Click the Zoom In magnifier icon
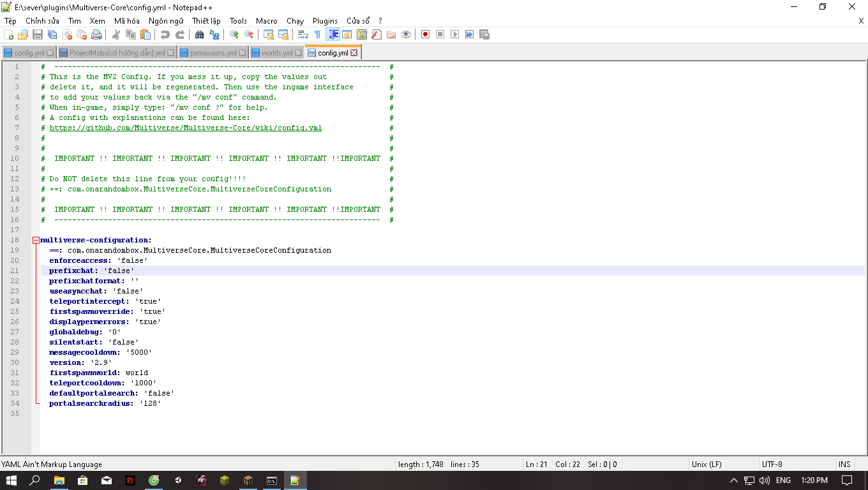Image resolution: width=868 pixels, height=490 pixels. pyautogui.click(x=234, y=34)
